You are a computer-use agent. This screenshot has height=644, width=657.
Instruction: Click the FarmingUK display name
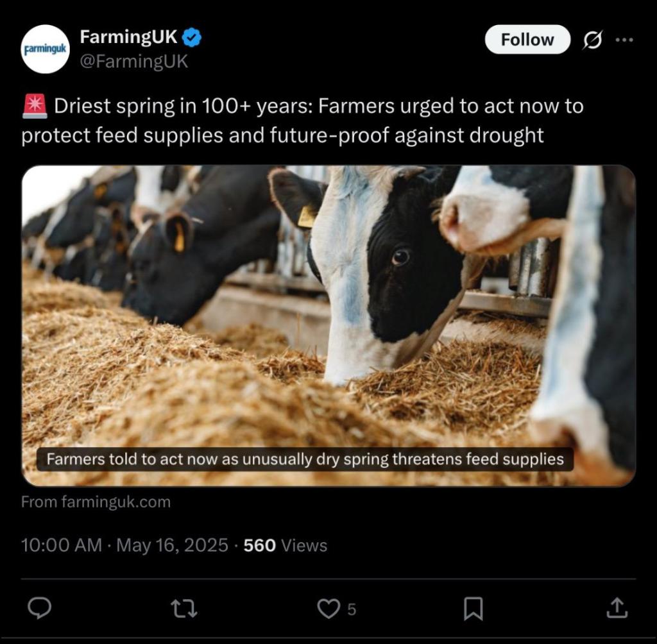(x=128, y=37)
